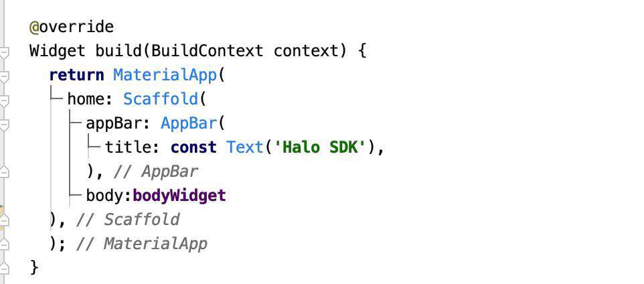Click the return keyword
Image resolution: width=644 pixels, height=284 pixels.
[76, 75]
